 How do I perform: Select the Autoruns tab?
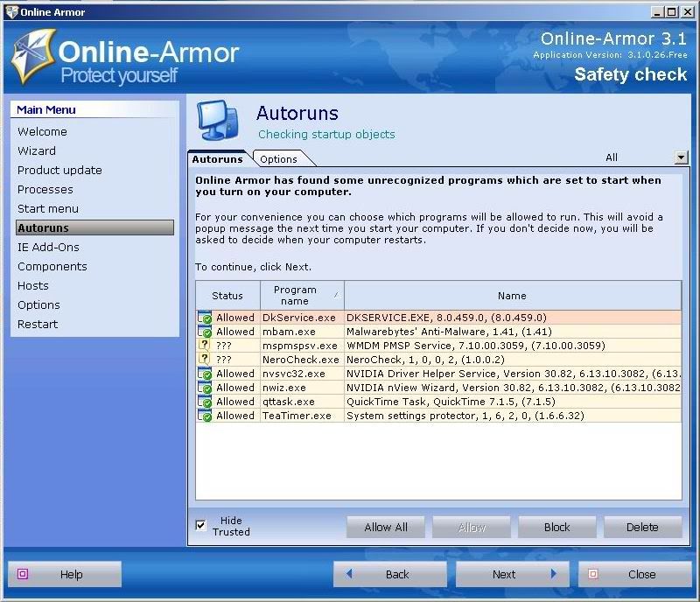[x=217, y=159]
